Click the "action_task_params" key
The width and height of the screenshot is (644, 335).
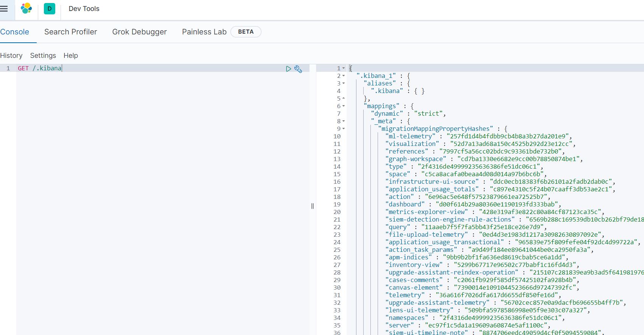(421, 250)
